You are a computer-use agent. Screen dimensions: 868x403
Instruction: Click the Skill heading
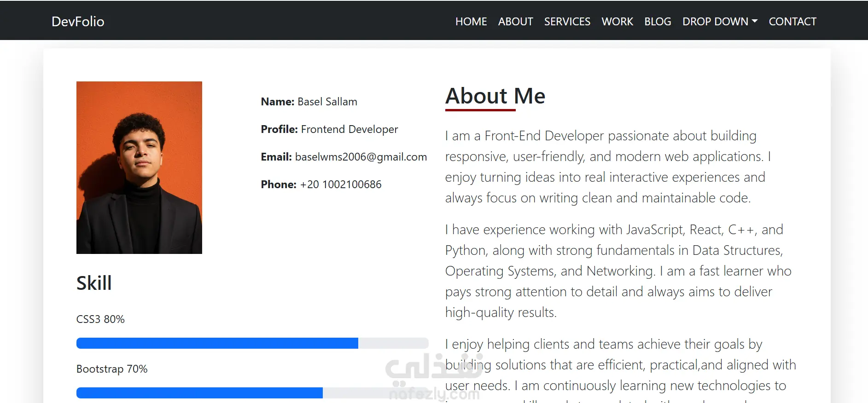click(94, 283)
